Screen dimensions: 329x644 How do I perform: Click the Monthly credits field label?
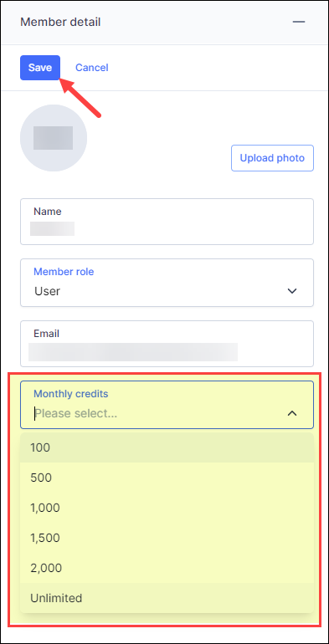[x=70, y=394]
